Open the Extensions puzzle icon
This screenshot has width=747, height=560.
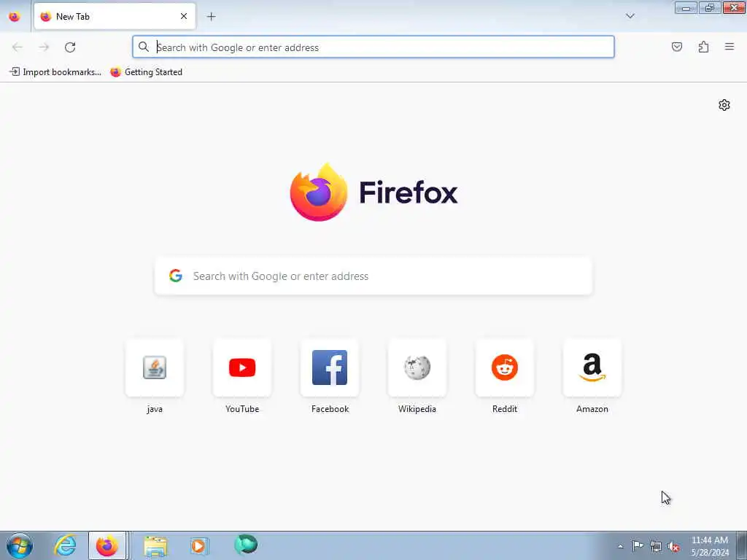(703, 47)
